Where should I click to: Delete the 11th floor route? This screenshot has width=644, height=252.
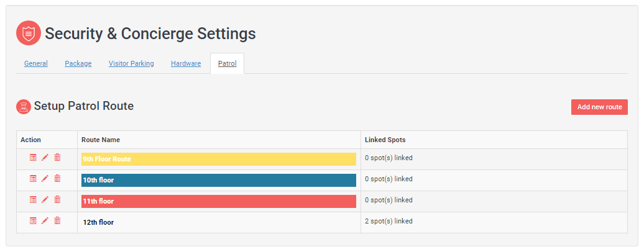coord(57,200)
